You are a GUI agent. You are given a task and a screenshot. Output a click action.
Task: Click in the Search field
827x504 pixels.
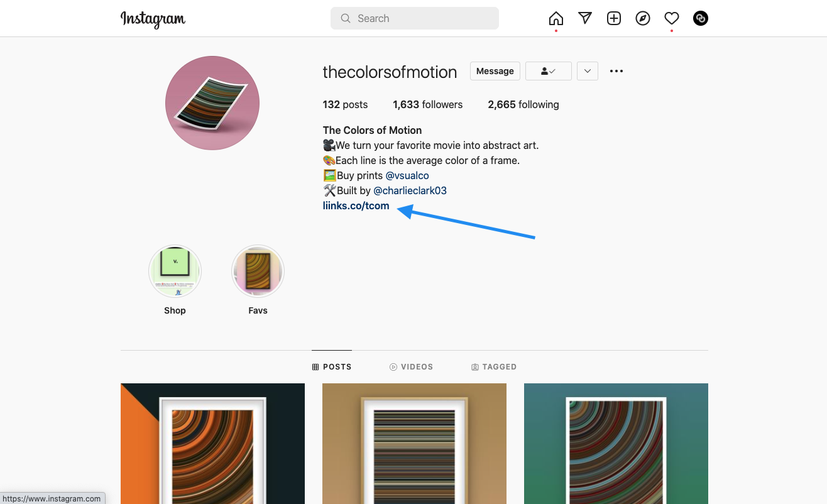click(415, 18)
